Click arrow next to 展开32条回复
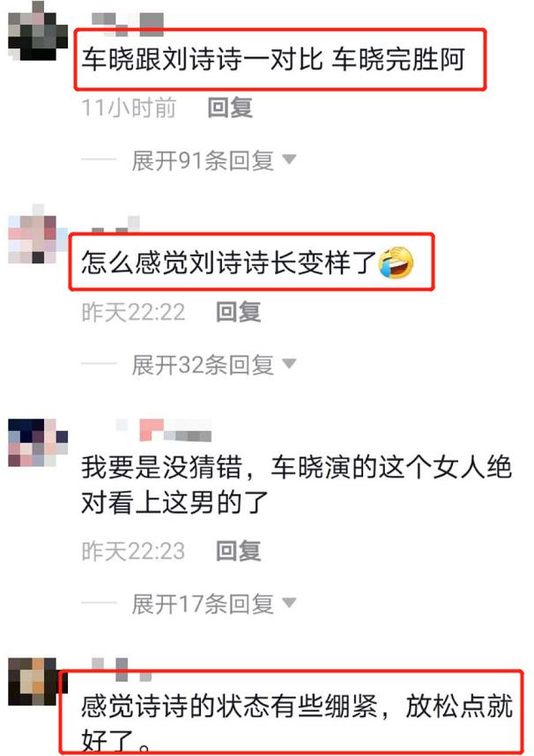The width and height of the screenshot is (534, 756). 289,364
